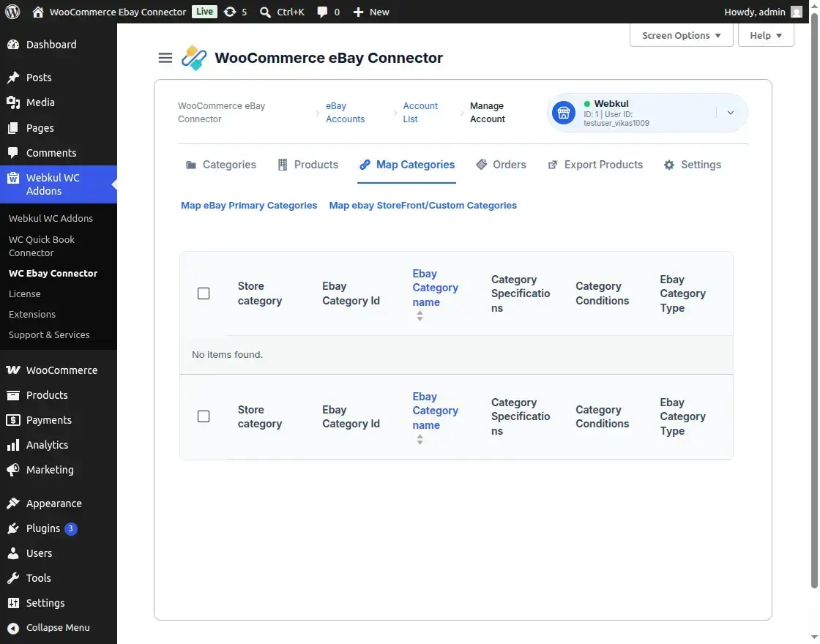
Task: Open the WordPress logo menu
Action: [12, 12]
